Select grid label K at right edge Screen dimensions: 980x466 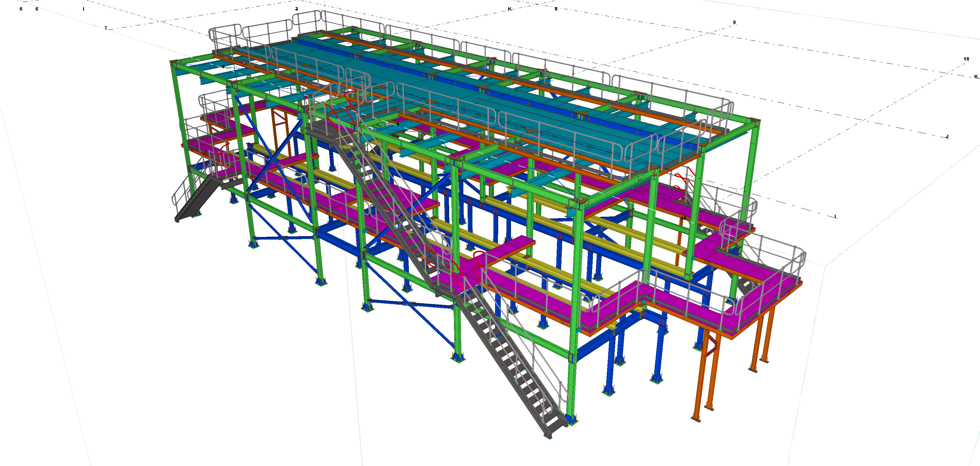[976, 77]
